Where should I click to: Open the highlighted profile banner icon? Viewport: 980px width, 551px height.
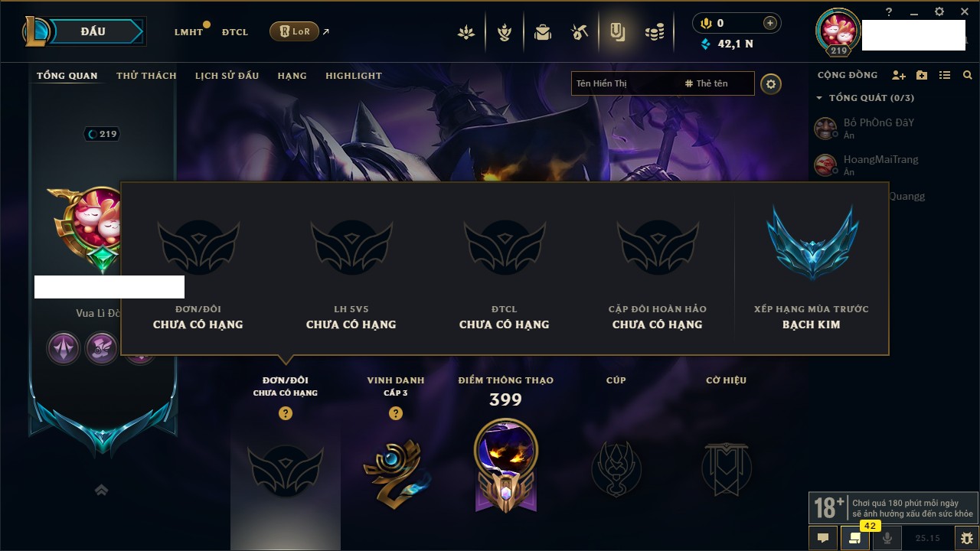coord(617,32)
